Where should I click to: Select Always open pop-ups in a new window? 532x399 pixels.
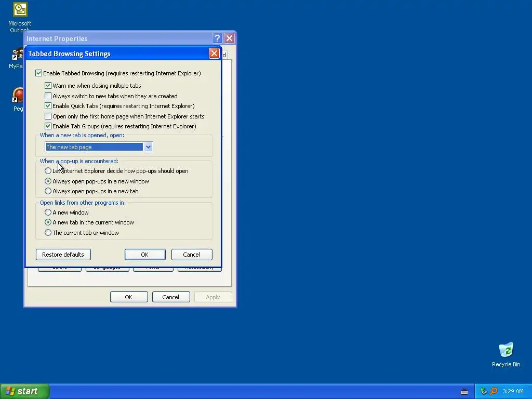(48, 181)
